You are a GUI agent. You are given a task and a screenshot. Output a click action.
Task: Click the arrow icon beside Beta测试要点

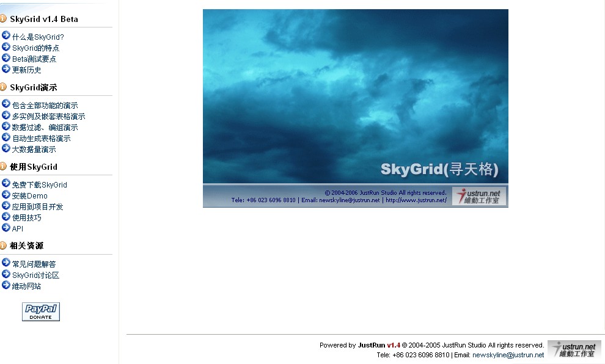point(5,58)
